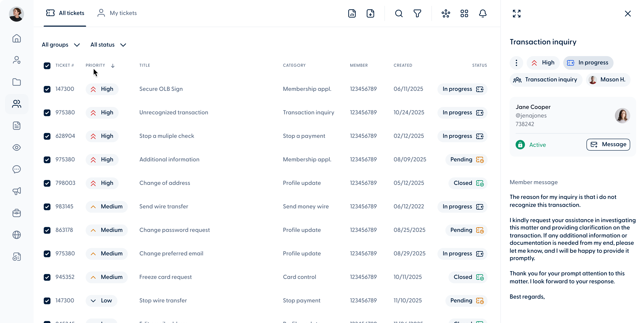Screen dimensions: 644x323
Task: Click Closed status on Freeze card request row
Action: point(468,277)
